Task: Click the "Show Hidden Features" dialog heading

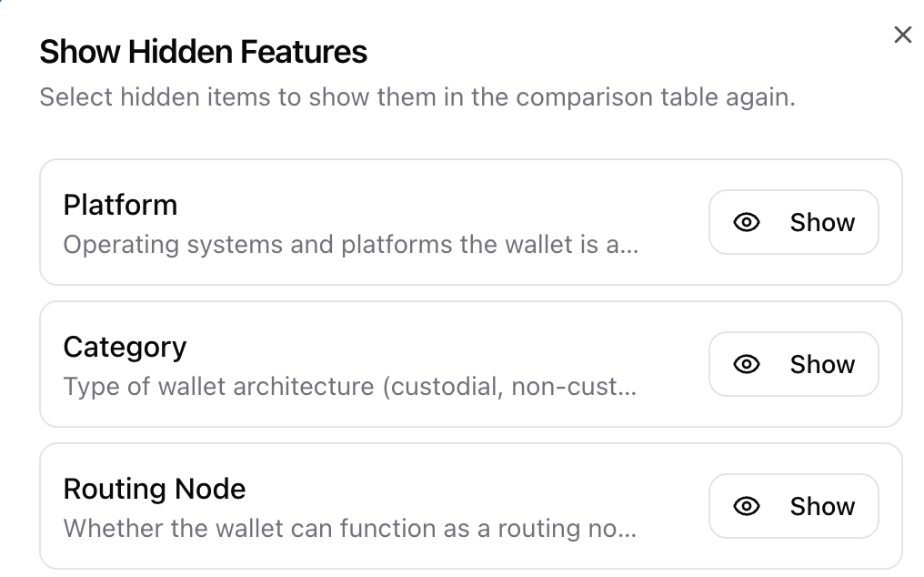Action: pyautogui.click(x=203, y=52)
